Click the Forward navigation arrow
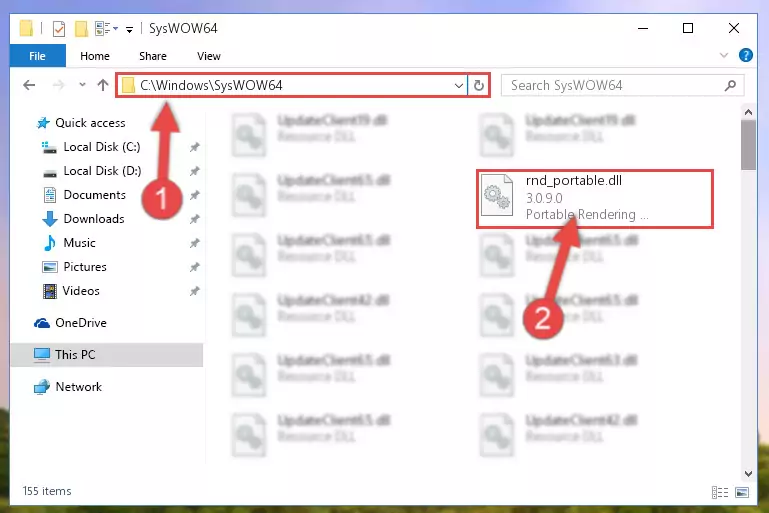This screenshot has height=513, width=769. tap(58, 85)
